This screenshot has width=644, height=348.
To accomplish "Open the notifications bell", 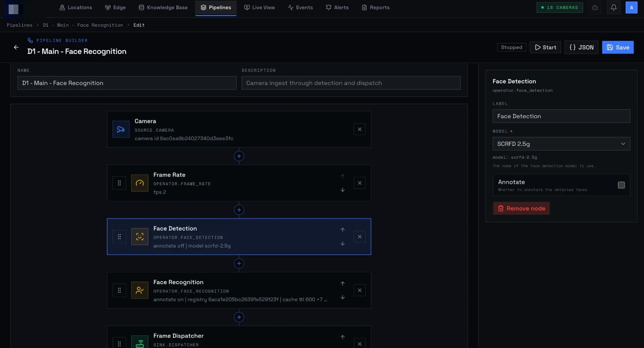I will [x=614, y=7].
